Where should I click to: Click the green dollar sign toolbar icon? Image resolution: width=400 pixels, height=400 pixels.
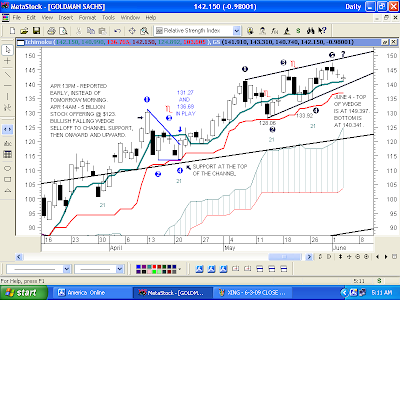tap(298, 31)
